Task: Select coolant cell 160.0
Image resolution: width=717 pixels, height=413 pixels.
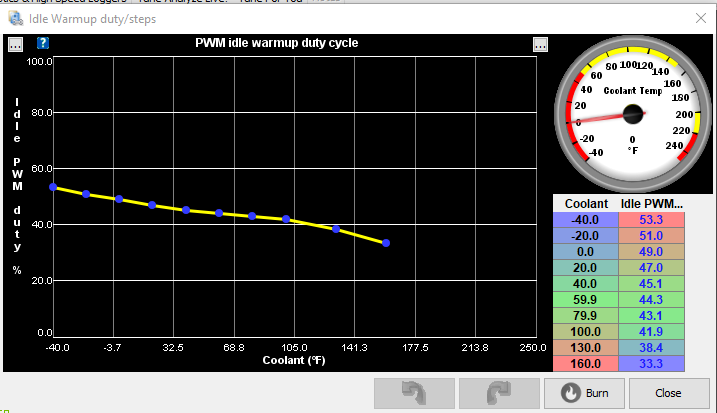Action: pyautogui.click(x=586, y=364)
